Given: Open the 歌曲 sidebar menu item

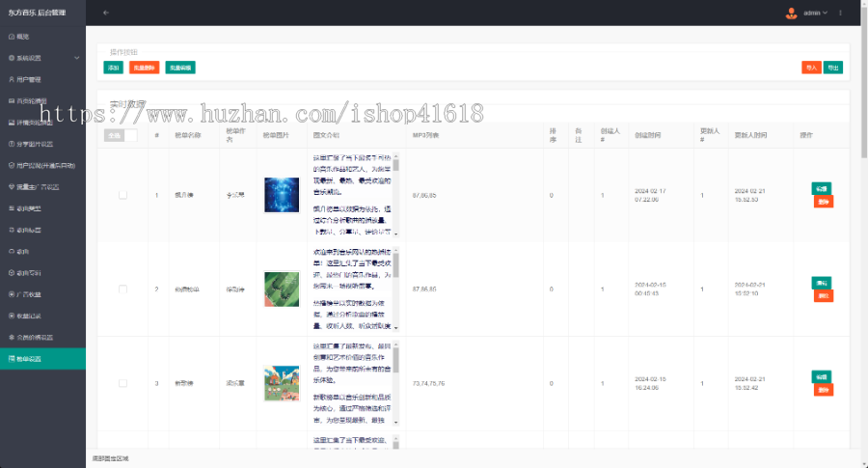Looking at the screenshot, I should pos(42,252).
